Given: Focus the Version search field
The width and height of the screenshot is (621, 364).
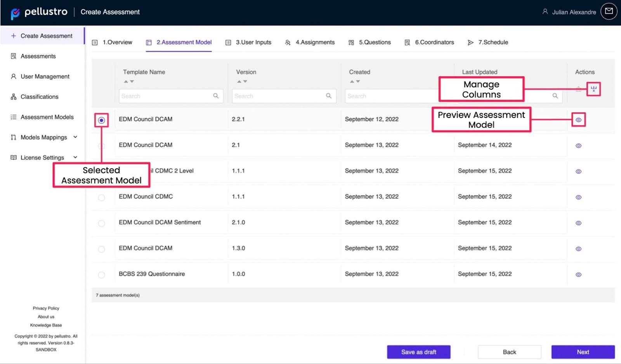Looking at the screenshot, I should [x=284, y=96].
